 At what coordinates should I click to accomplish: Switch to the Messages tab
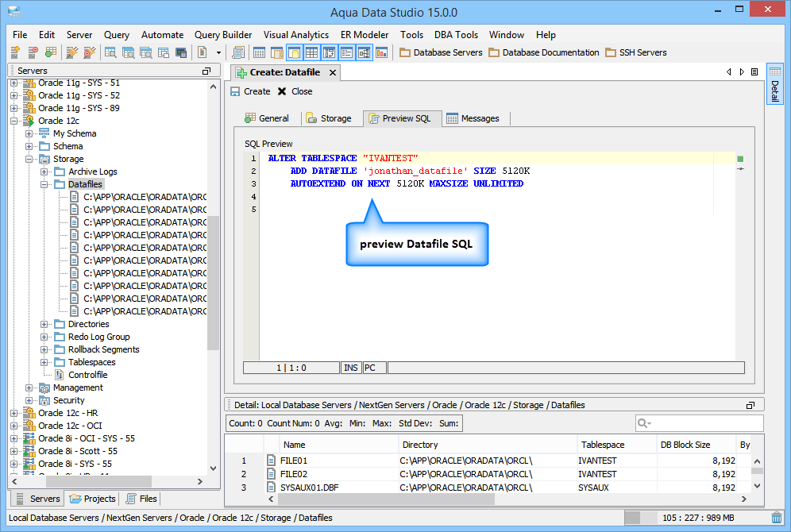(473, 118)
